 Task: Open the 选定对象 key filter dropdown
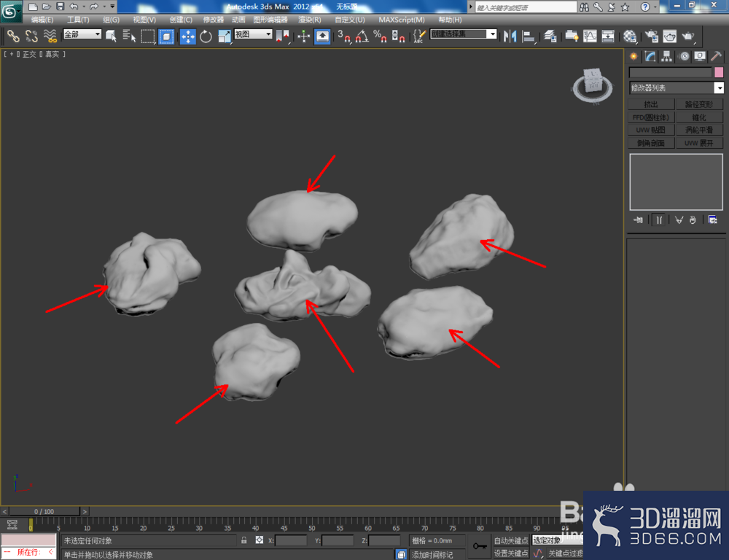tap(557, 540)
